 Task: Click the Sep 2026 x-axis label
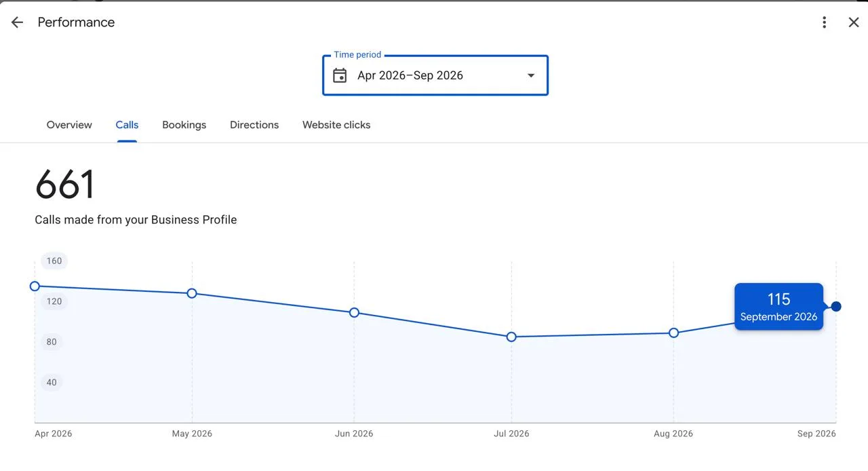[x=816, y=434]
